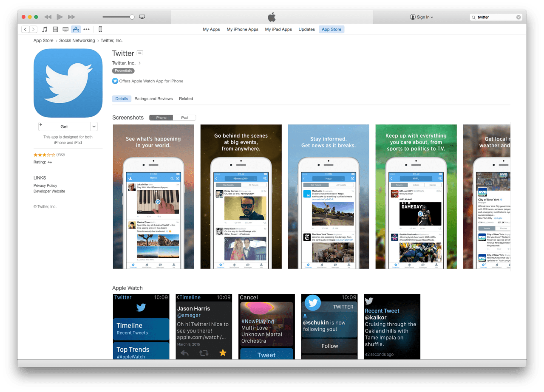
Task: Select the Apps library icon
Action: [76, 29]
